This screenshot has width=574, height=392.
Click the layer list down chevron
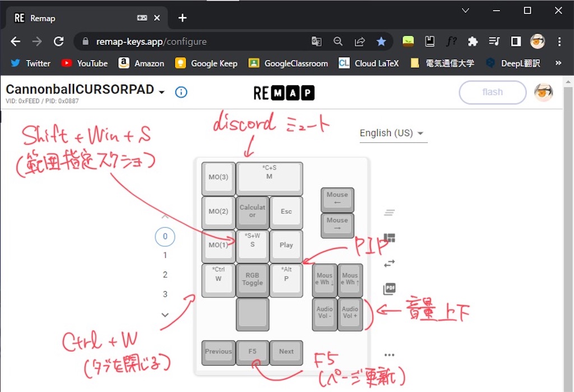coord(165,315)
